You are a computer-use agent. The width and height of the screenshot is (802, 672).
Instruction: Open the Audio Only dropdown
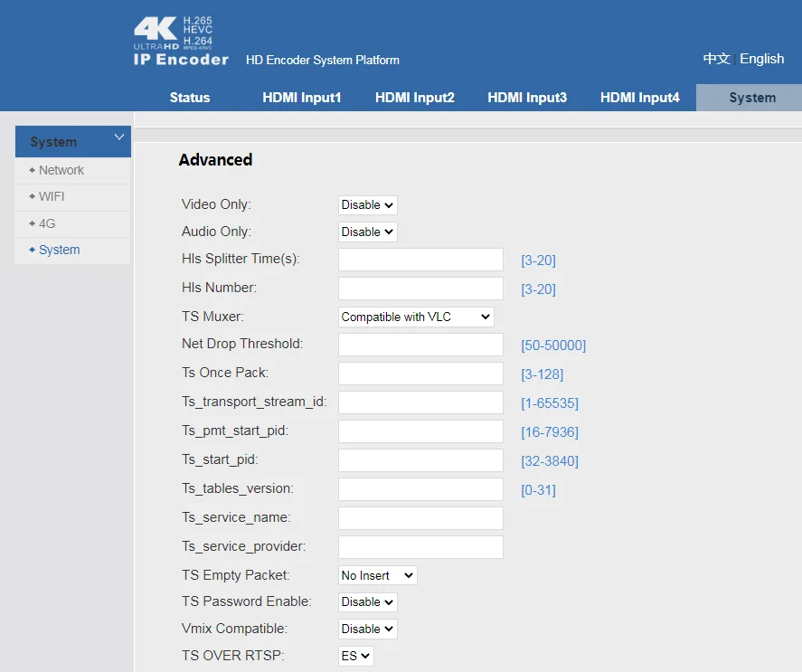366,232
